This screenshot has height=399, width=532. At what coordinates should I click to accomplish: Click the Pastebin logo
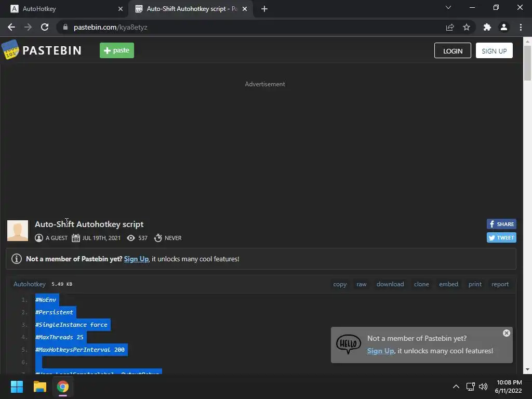42,50
